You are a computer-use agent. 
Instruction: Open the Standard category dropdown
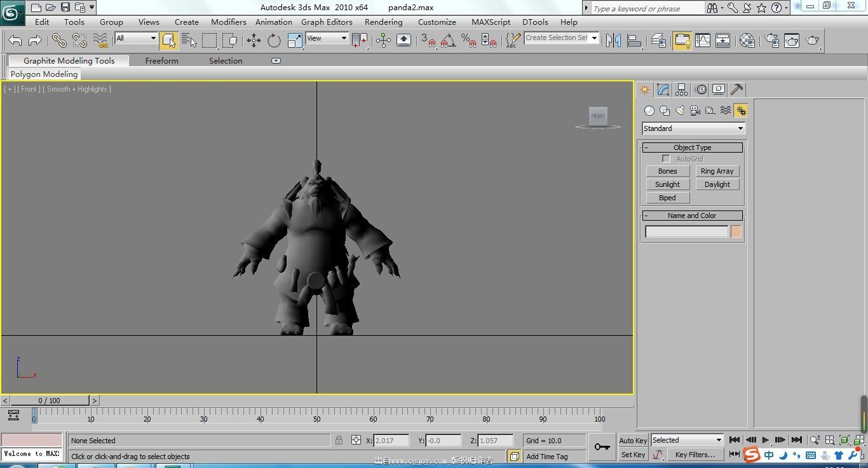(693, 128)
